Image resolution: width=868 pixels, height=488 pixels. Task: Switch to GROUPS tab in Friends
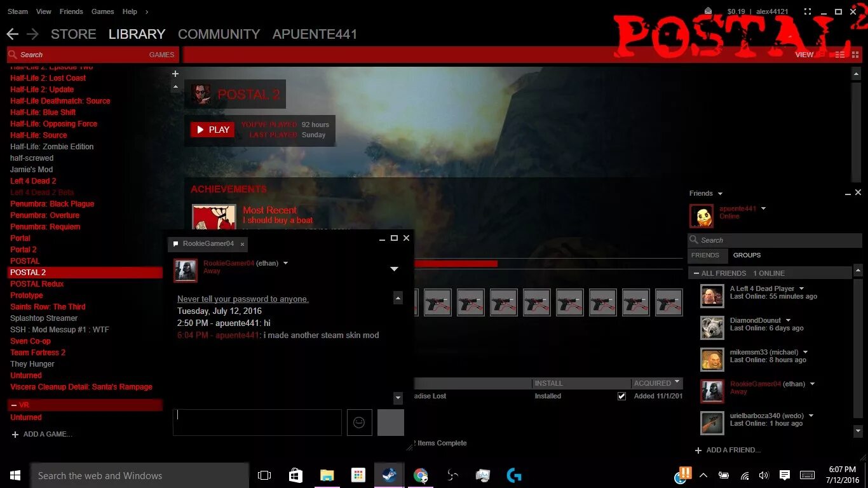click(x=747, y=255)
